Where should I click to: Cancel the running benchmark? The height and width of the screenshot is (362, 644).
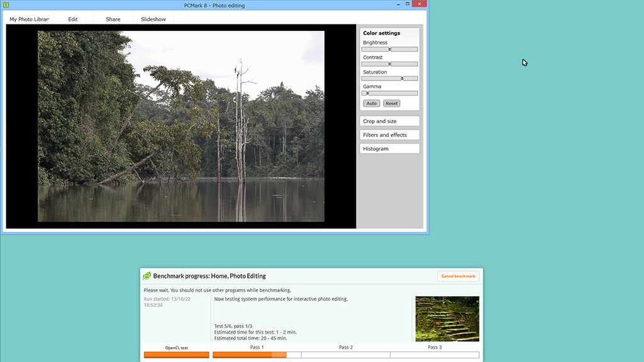pyautogui.click(x=458, y=277)
